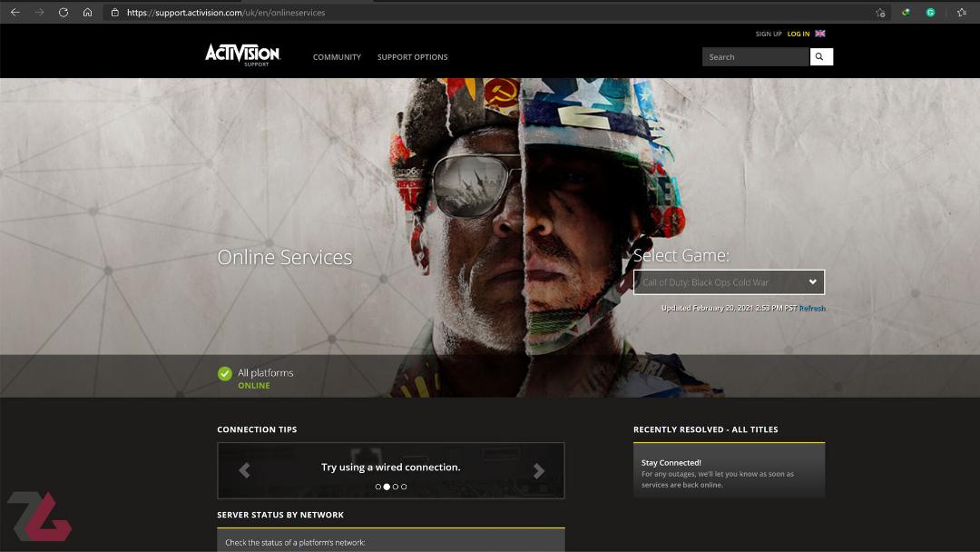980x552 pixels.
Task: Click 'Updated February 20, 2021' timestamp
Action: coord(729,308)
